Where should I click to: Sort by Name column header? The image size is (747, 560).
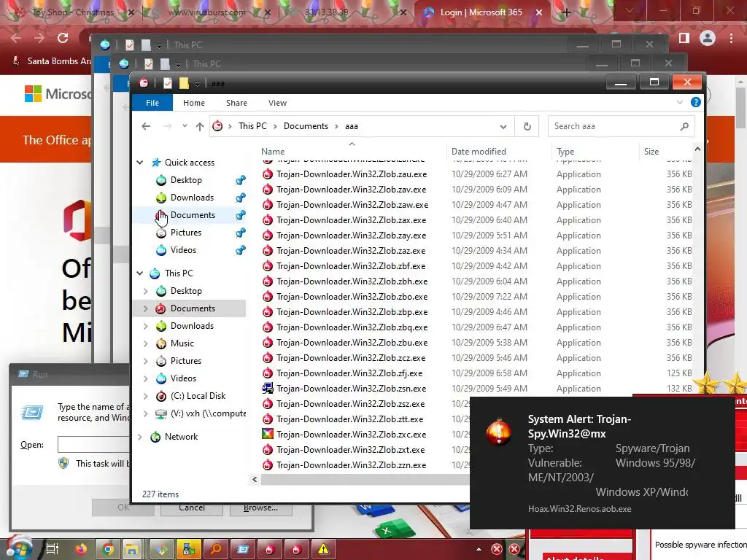click(273, 152)
